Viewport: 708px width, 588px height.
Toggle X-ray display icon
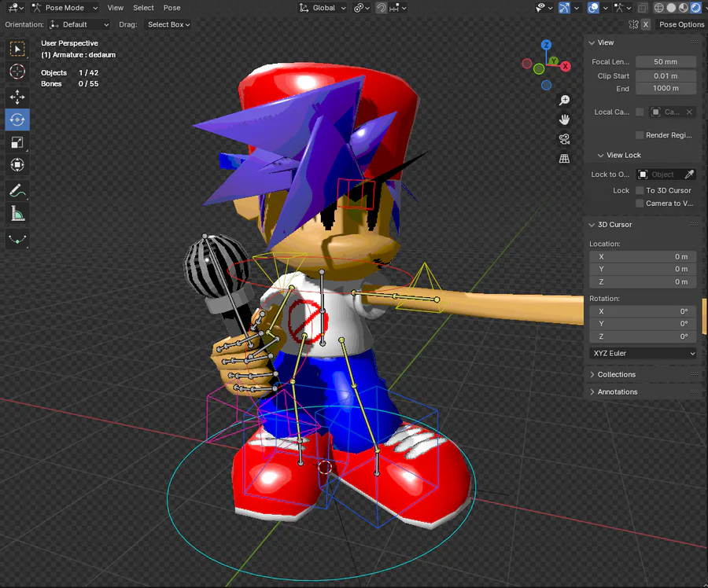pos(643,8)
